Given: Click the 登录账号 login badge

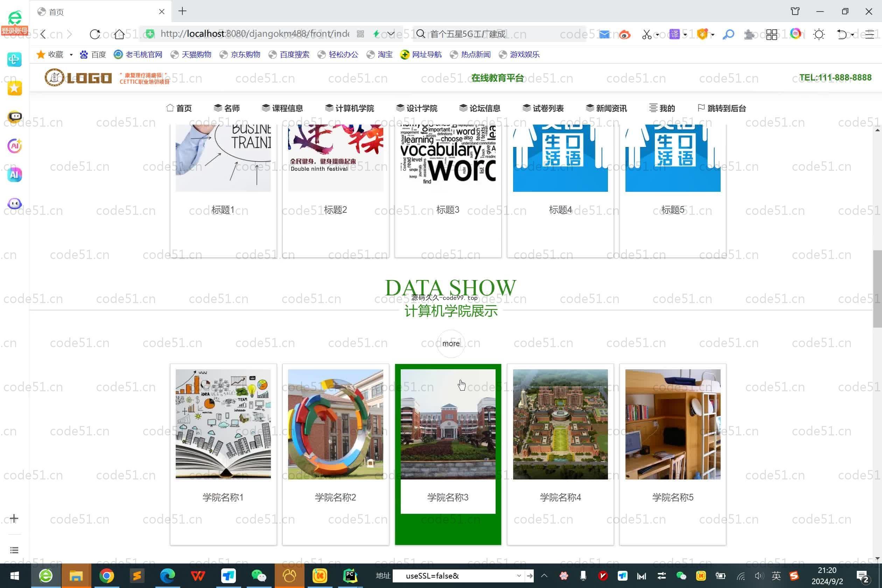Looking at the screenshot, I should pyautogui.click(x=15, y=30).
